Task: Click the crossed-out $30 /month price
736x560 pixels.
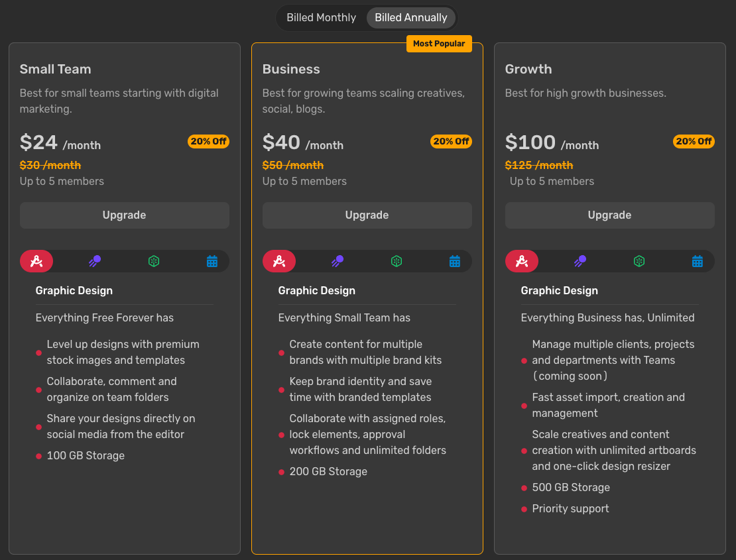Action: tap(50, 164)
